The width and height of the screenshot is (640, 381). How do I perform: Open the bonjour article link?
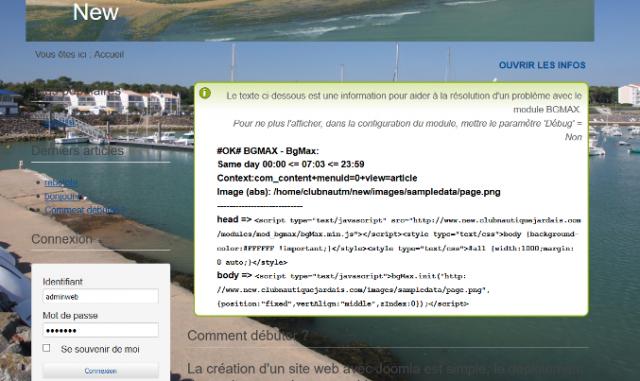(x=62, y=196)
